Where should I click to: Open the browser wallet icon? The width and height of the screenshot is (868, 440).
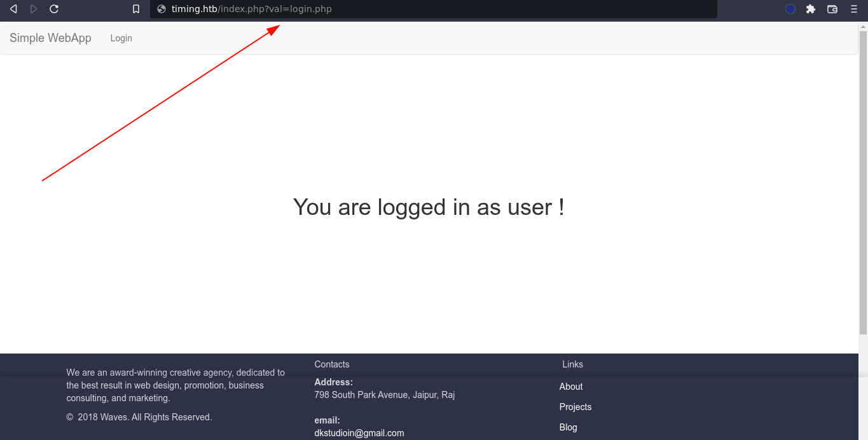[x=832, y=9]
